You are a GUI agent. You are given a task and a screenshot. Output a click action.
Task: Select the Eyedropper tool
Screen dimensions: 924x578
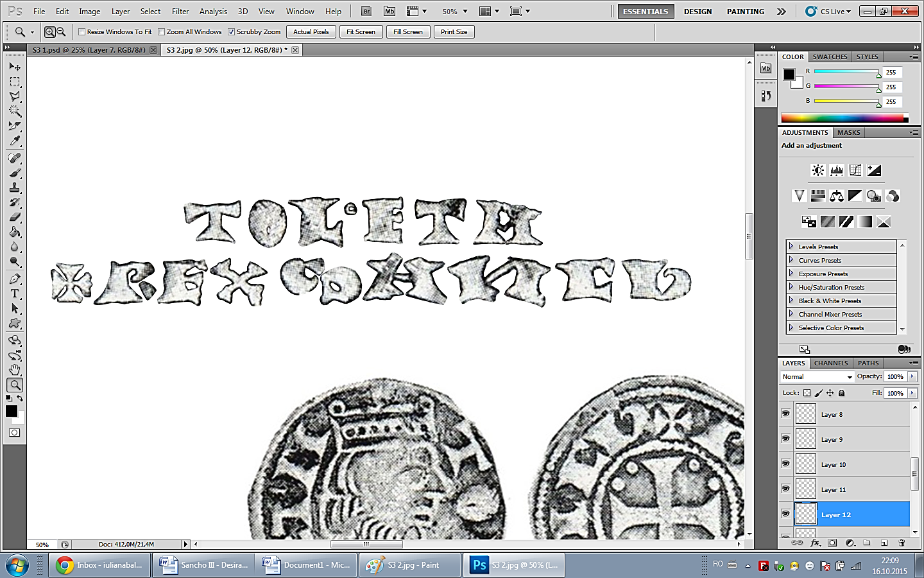(15, 141)
